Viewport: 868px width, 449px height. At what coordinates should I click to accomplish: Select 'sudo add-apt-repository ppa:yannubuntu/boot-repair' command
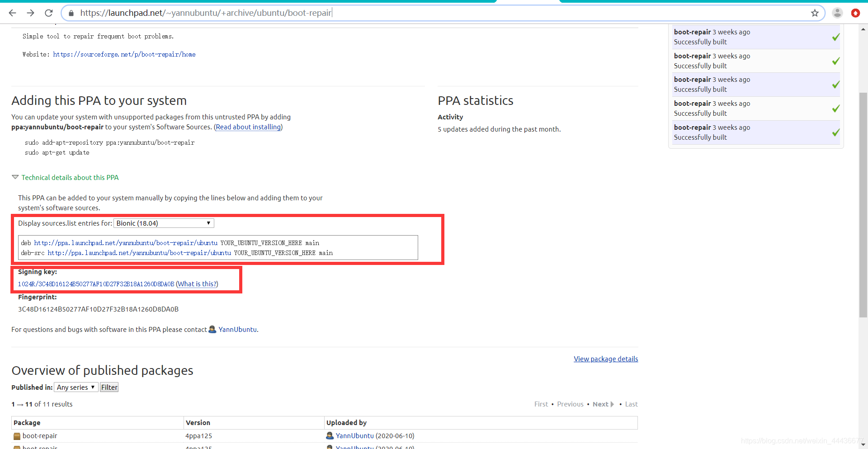[x=109, y=142]
